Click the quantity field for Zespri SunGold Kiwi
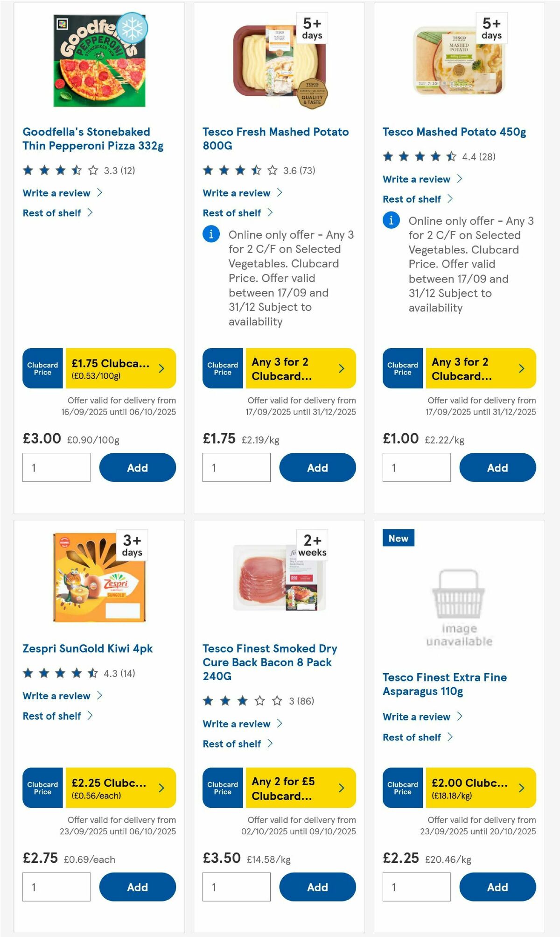The width and height of the screenshot is (560, 937). (56, 887)
